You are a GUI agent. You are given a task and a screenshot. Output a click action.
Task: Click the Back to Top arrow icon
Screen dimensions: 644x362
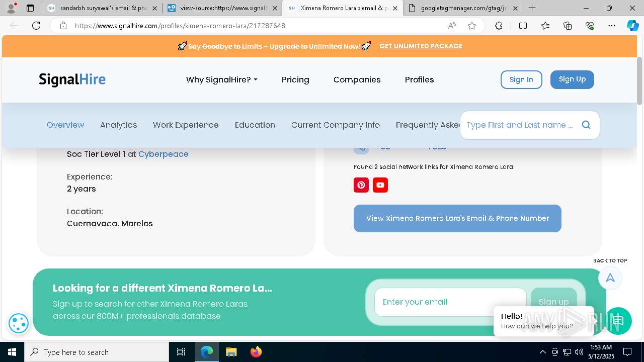click(x=610, y=278)
